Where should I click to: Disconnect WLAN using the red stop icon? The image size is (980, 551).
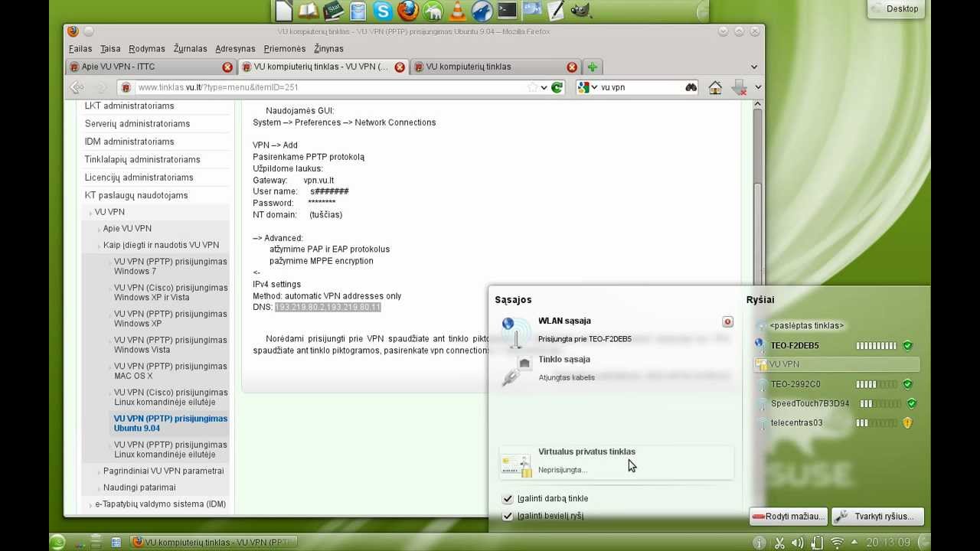coord(727,322)
